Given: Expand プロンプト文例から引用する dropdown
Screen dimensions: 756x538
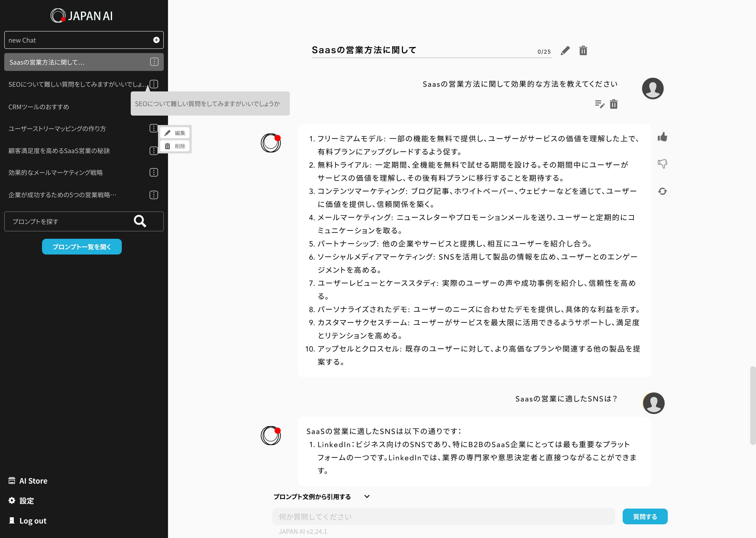Looking at the screenshot, I should [x=367, y=496].
